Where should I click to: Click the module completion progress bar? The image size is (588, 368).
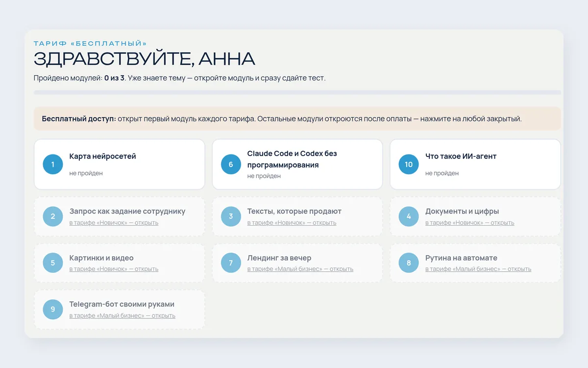(x=297, y=92)
